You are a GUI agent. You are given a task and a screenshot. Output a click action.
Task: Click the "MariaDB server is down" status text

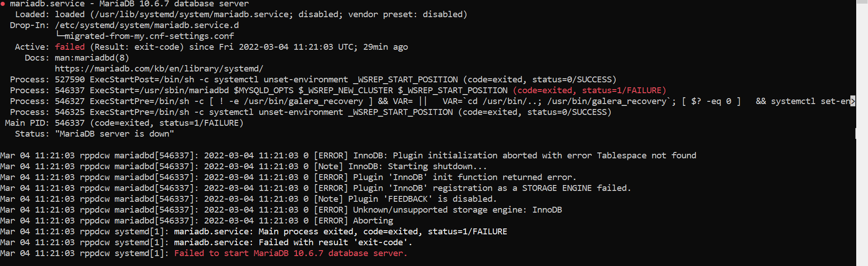pyautogui.click(x=114, y=134)
